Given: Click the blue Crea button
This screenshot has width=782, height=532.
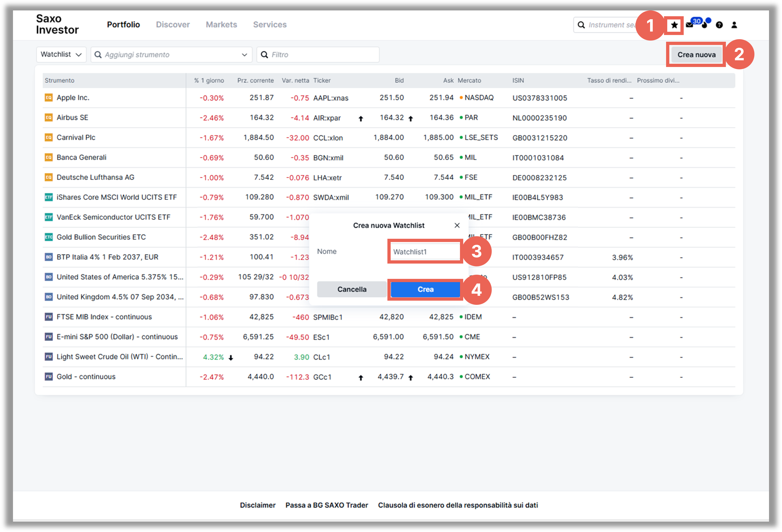Looking at the screenshot, I should [425, 289].
